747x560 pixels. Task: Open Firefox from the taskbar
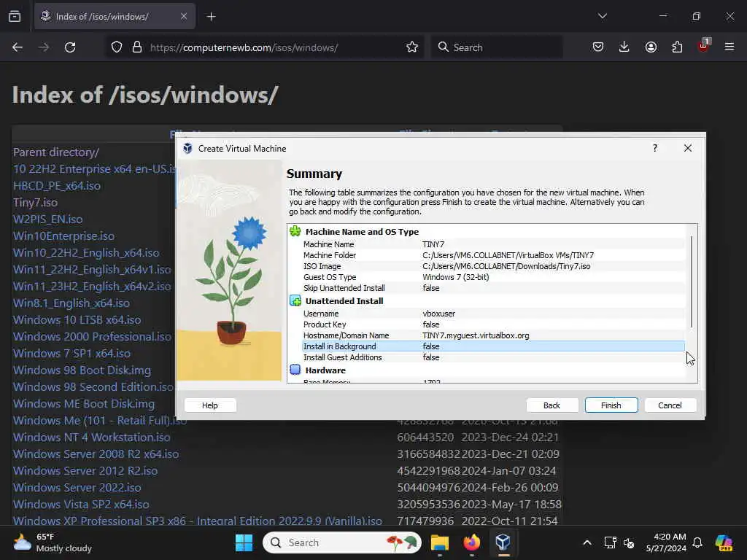tap(472, 542)
